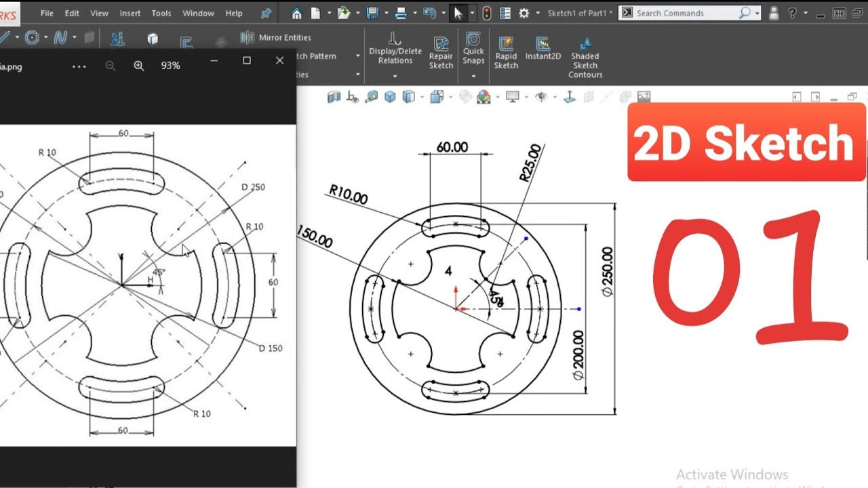The width and height of the screenshot is (868, 488).
Task: Toggle Rapid Sketch
Action: pyautogui.click(x=506, y=53)
